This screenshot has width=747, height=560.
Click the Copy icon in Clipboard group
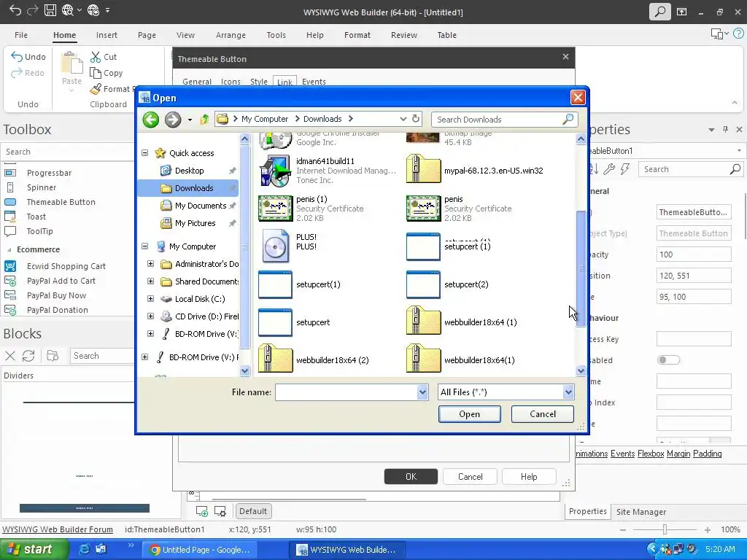pyautogui.click(x=96, y=73)
